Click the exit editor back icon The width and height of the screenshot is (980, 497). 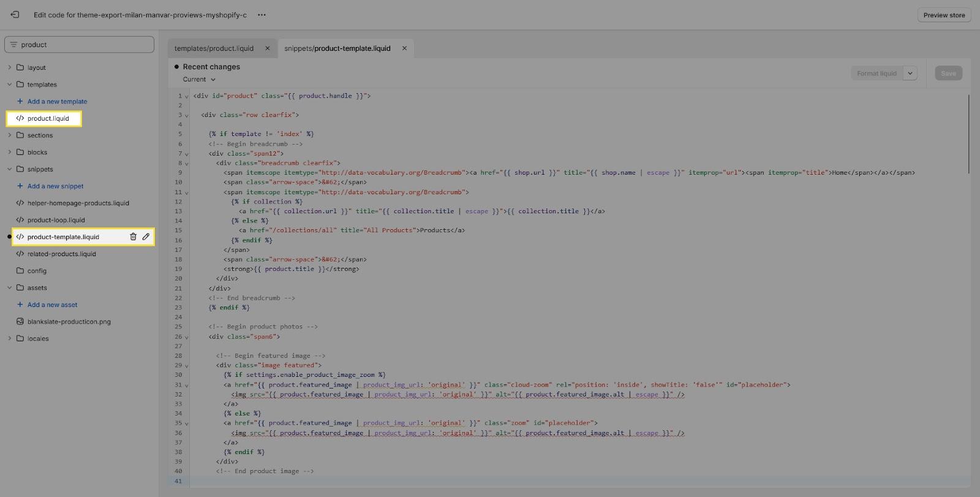pos(15,15)
